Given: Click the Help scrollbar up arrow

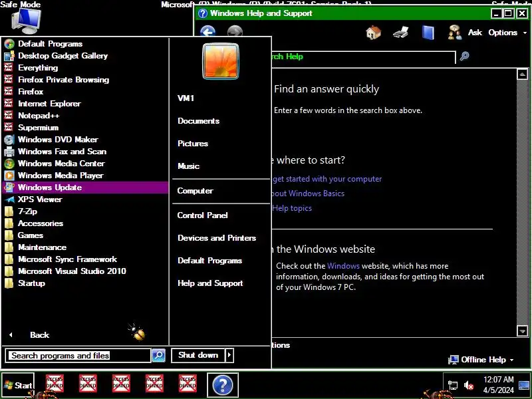Looking at the screenshot, I should pos(522,74).
